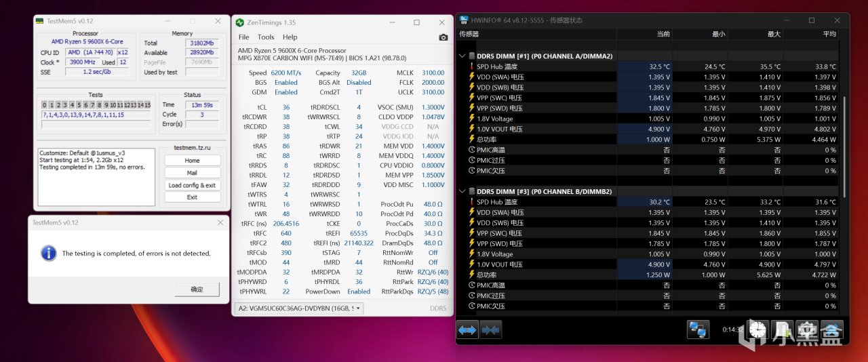Click the 32GB capacity value in ZenTimings

pos(358,73)
